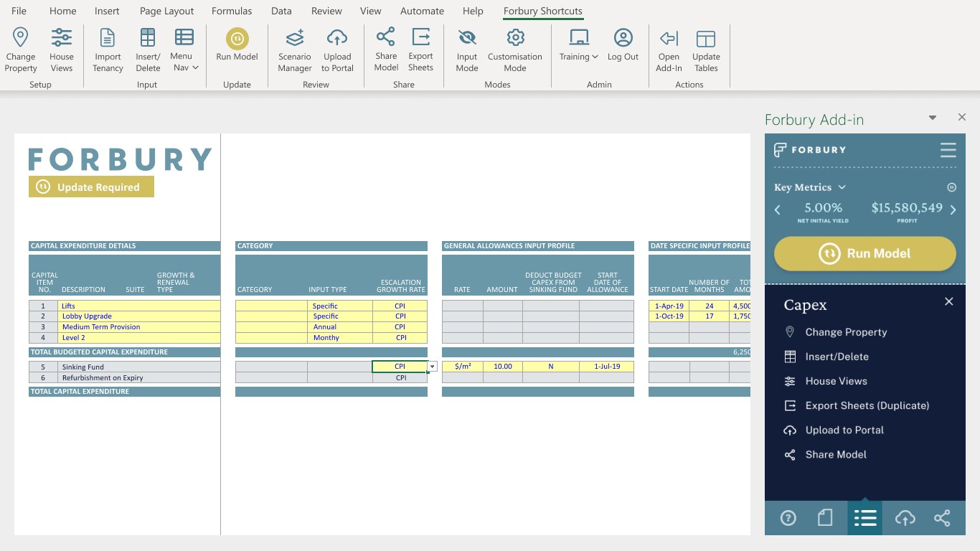980x551 pixels.
Task: Open House Views ribbon tool
Action: coord(62,50)
